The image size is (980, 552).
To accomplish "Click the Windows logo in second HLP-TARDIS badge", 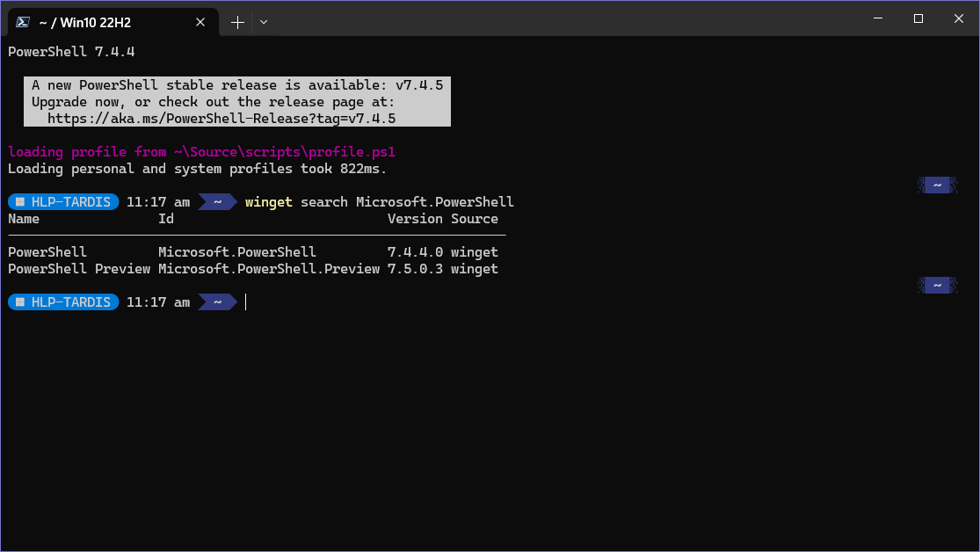I will pos(20,302).
